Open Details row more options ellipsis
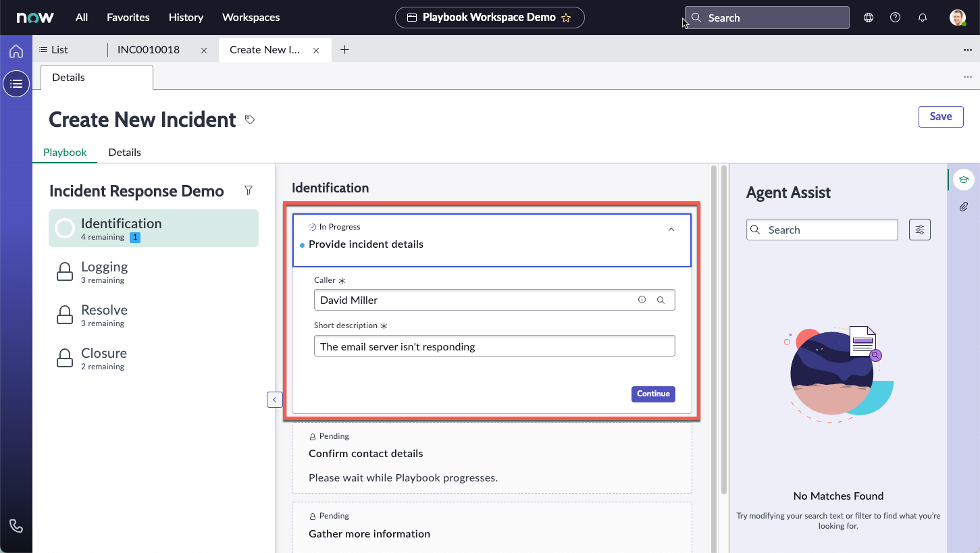 coord(968,77)
